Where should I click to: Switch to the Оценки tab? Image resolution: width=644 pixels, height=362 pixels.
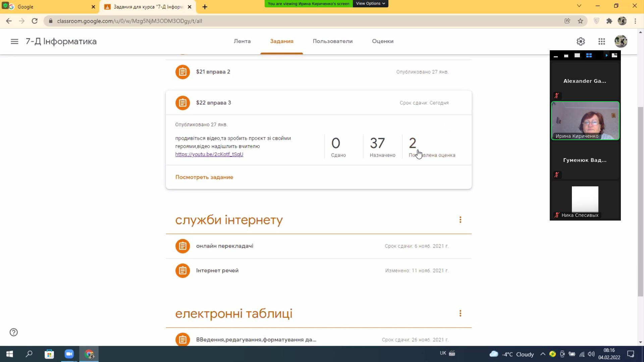tap(382, 41)
